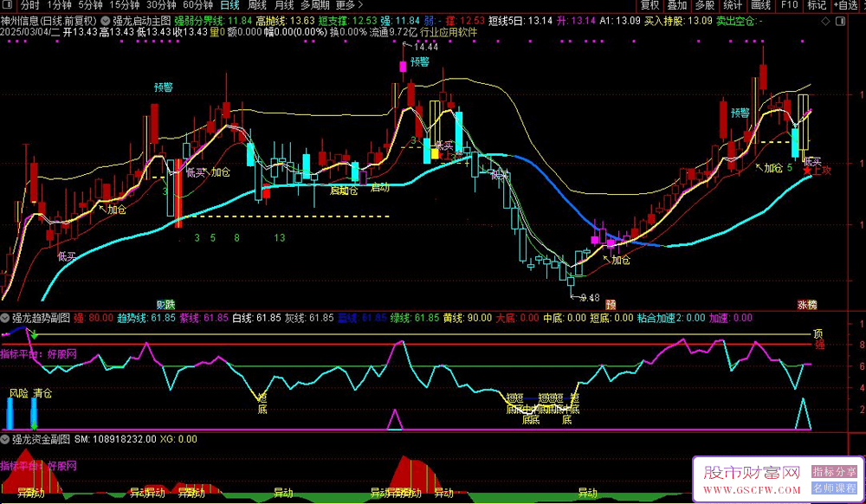Switch to the 分时 period tab
This screenshot has height=504, width=866.
(x=30, y=5)
